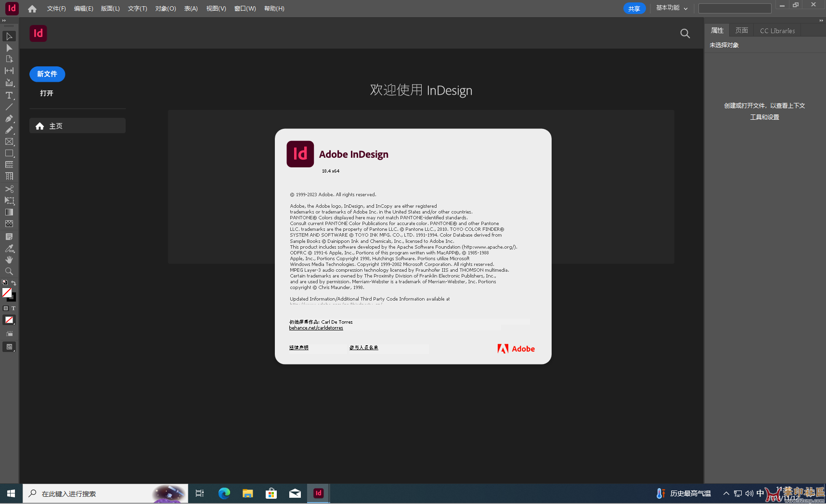Click the stroke color swatch
This screenshot has height=504, width=826.
(x=13, y=298)
